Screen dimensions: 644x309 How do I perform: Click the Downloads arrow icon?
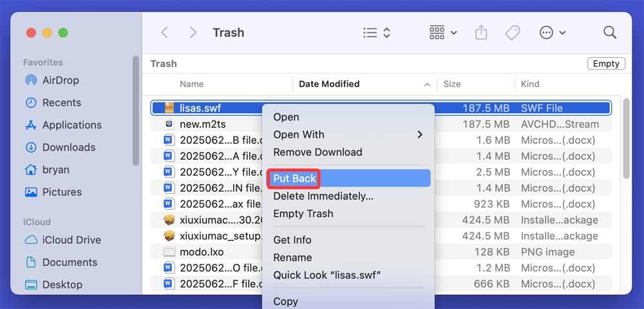[31, 147]
